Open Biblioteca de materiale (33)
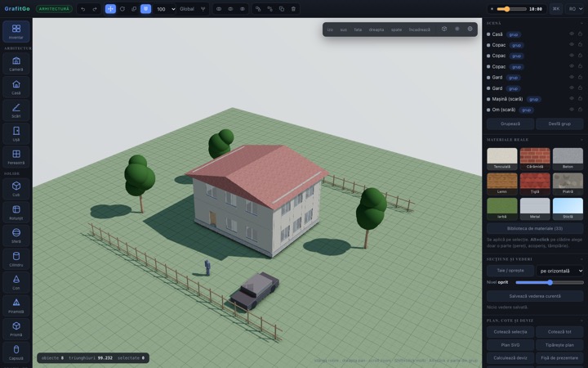Image resolution: width=588 pixels, height=368 pixels. pyautogui.click(x=535, y=228)
